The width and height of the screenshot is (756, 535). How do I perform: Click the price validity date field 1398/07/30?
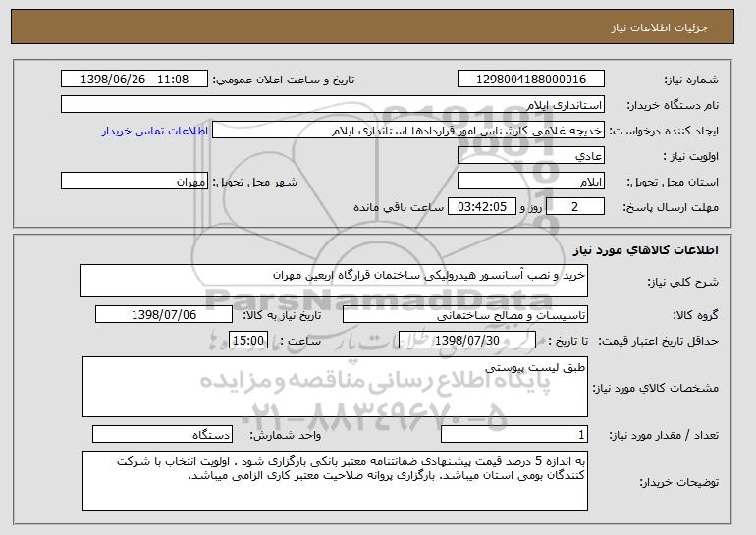point(467,341)
